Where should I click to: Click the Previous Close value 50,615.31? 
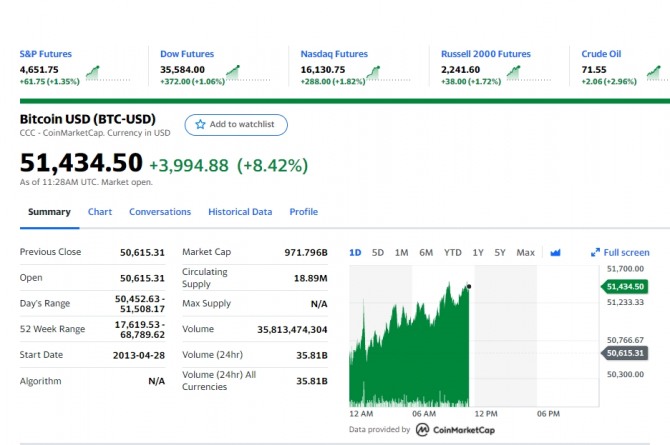(x=142, y=253)
